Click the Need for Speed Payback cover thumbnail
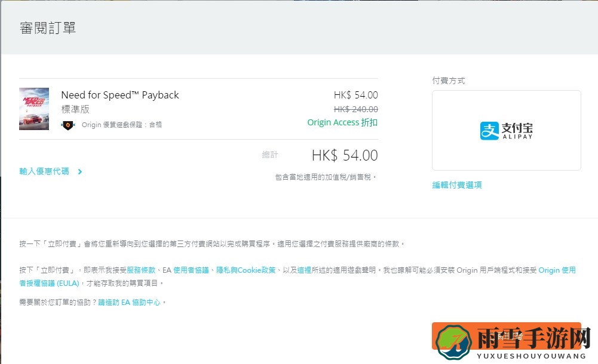Image resolution: width=598 pixels, height=364 pixels. tap(34, 109)
